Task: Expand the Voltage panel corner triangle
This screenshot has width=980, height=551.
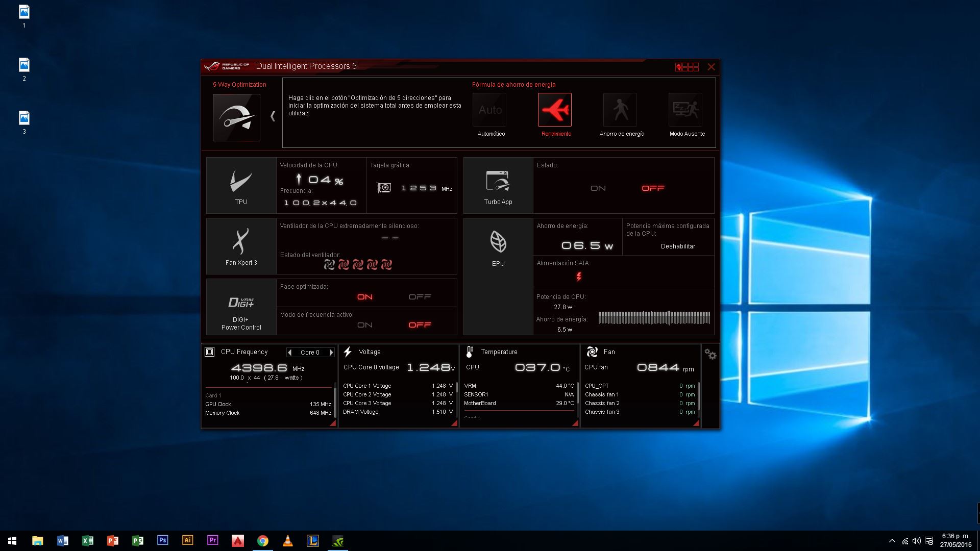Action: tap(454, 423)
